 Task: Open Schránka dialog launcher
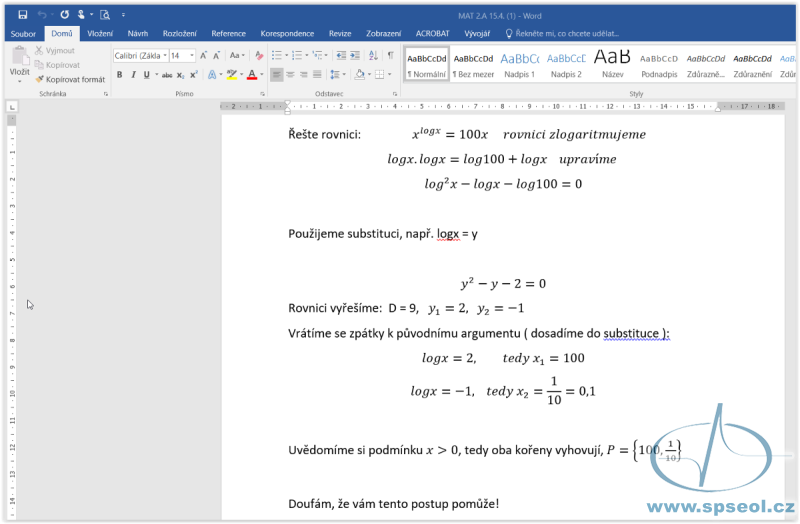tap(106, 94)
